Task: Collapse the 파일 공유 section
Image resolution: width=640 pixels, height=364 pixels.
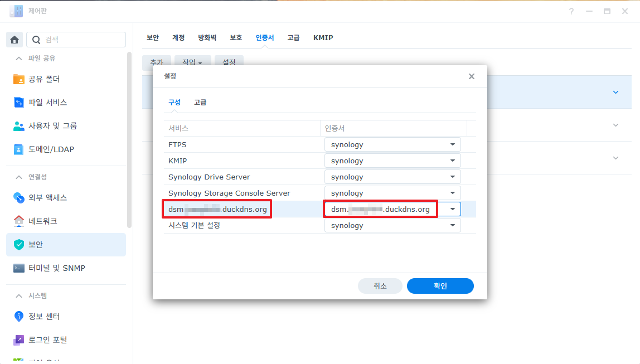Action: click(x=19, y=59)
